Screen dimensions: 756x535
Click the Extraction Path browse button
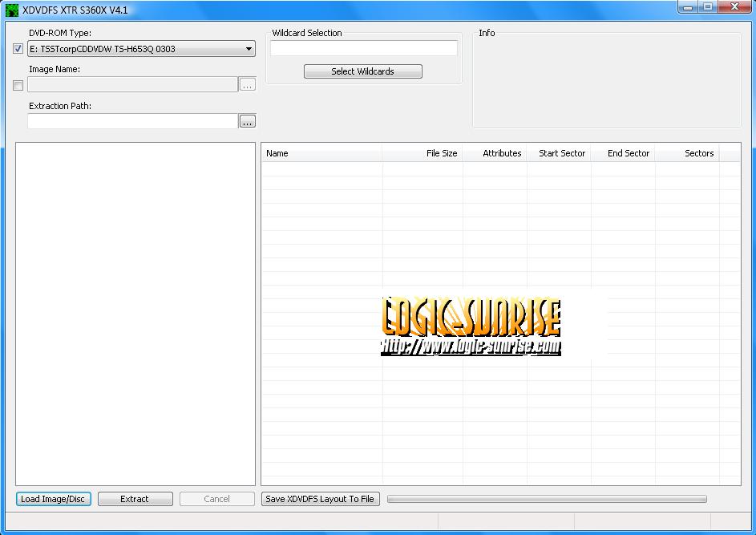(x=248, y=121)
